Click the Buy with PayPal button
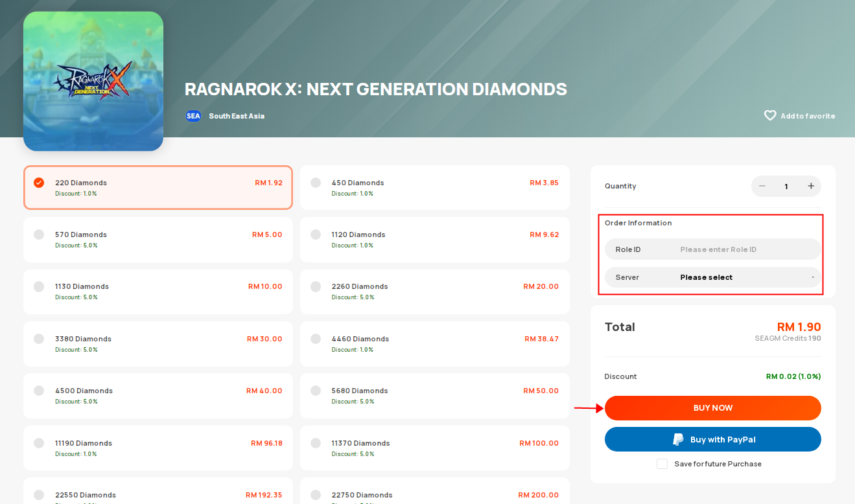855x504 pixels. click(713, 439)
